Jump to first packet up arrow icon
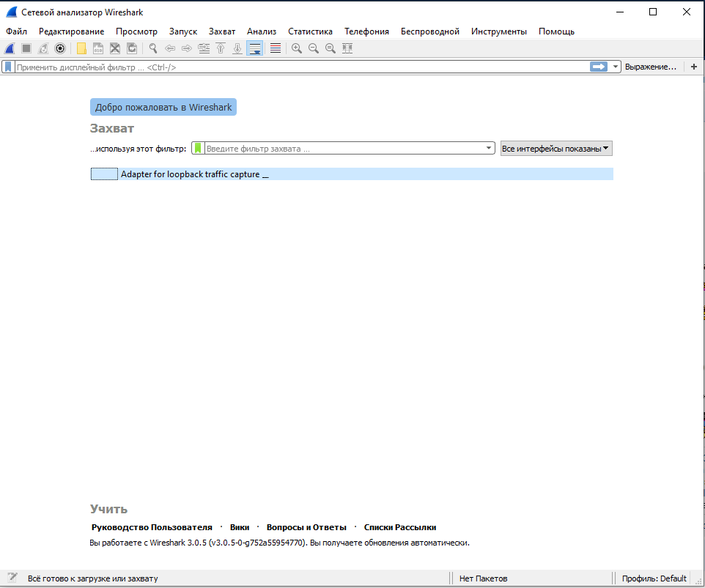The image size is (705, 588). click(x=221, y=48)
